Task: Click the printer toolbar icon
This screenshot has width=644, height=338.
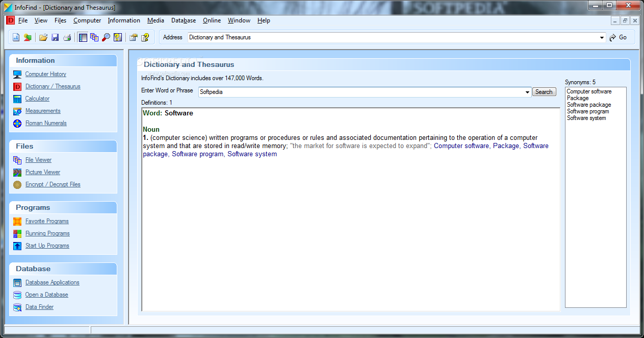Action: pos(67,37)
